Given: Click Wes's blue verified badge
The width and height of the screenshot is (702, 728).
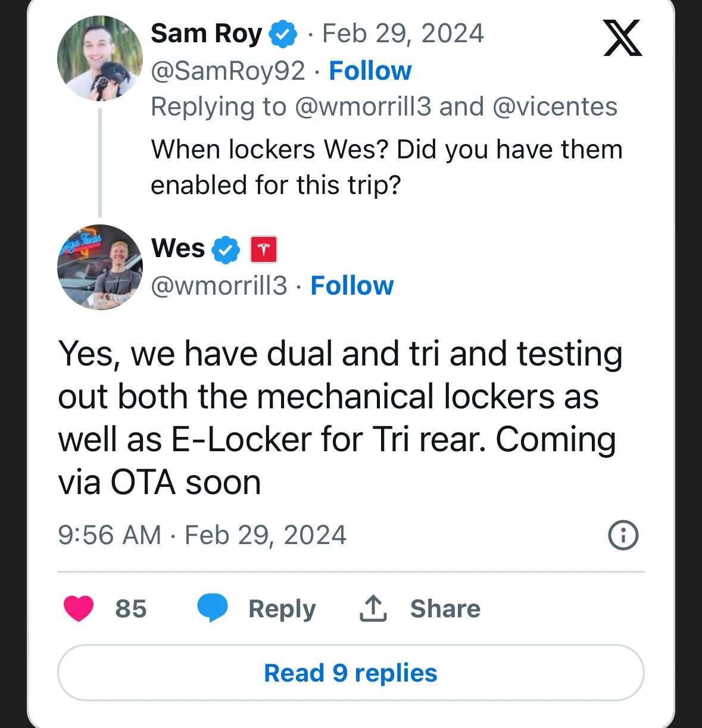Looking at the screenshot, I should pos(226,249).
